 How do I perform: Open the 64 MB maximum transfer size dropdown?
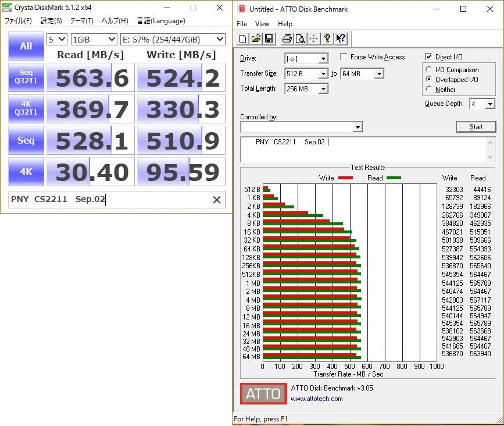[379, 74]
